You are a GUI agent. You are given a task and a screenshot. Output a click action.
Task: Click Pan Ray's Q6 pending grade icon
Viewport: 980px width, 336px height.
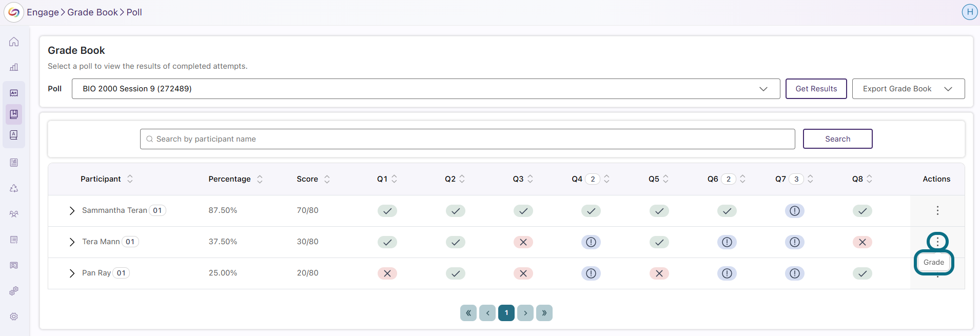click(x=727, y=273)
